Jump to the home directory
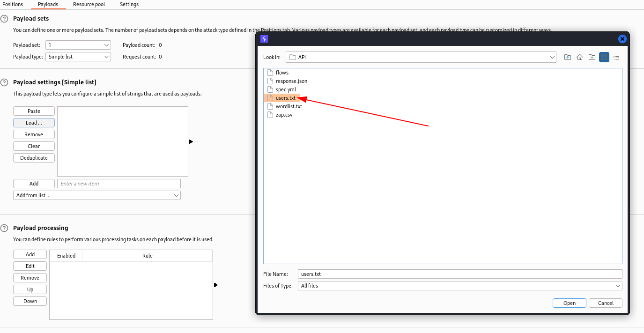The image size is (644, 333). point(580,57)
